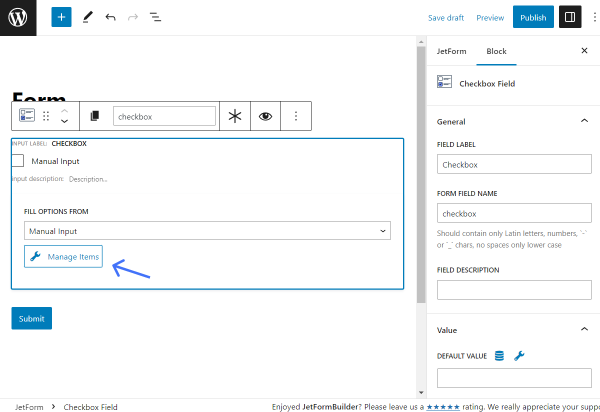This screenshot has width=600, height=412.
Task: Click the Default Value input
Action: (514, 378)
